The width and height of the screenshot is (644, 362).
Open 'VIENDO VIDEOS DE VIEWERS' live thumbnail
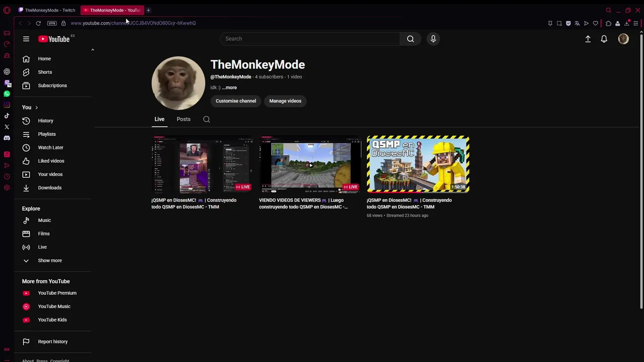click(310, 164)
